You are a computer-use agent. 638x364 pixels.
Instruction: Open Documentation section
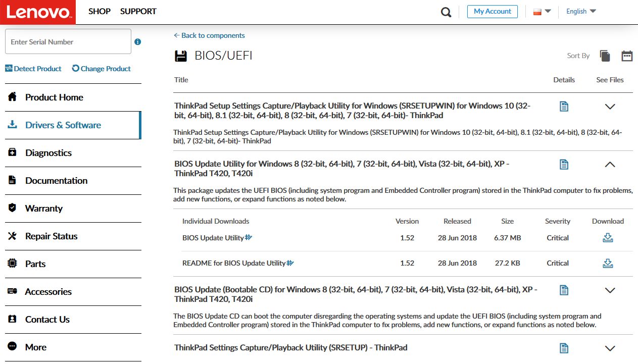pyautogui.click(x=73, y=181)
